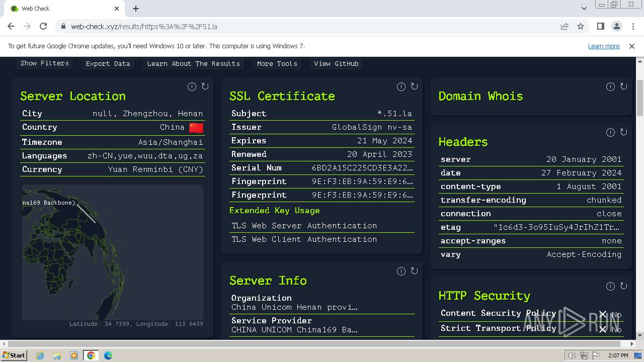644x362 pixels.
Task: Click the server location globe map
Action: point(113,252)
